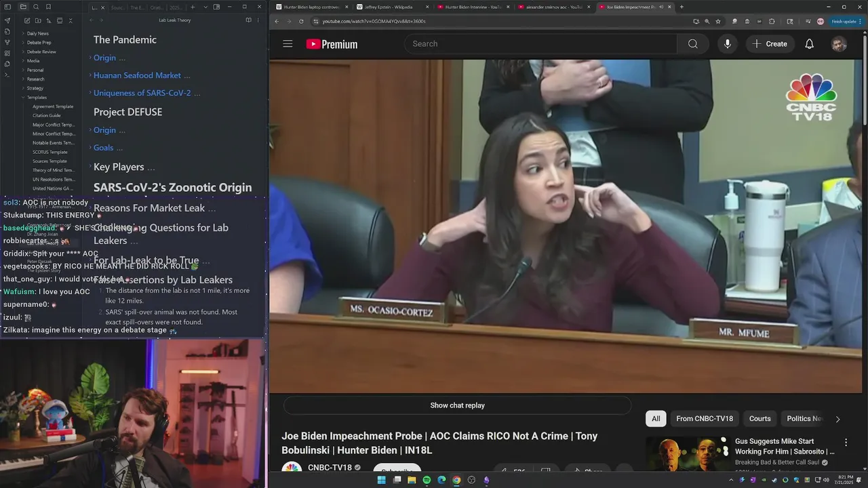The image size is (868, 488).
Task: Switch to Hunter Biden laptop controversy tab
Action: pyautogui.click(x=311, y=7)
